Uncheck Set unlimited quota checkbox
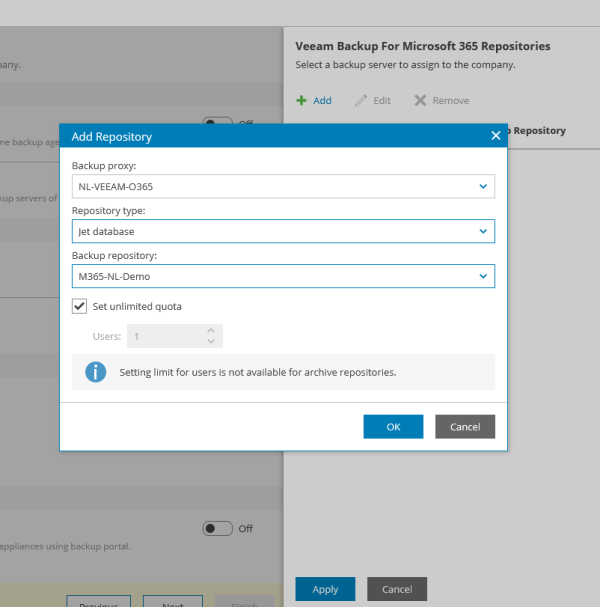Image resolution: width=600 pixels, height=607 pixels. (x=79, y=306)
